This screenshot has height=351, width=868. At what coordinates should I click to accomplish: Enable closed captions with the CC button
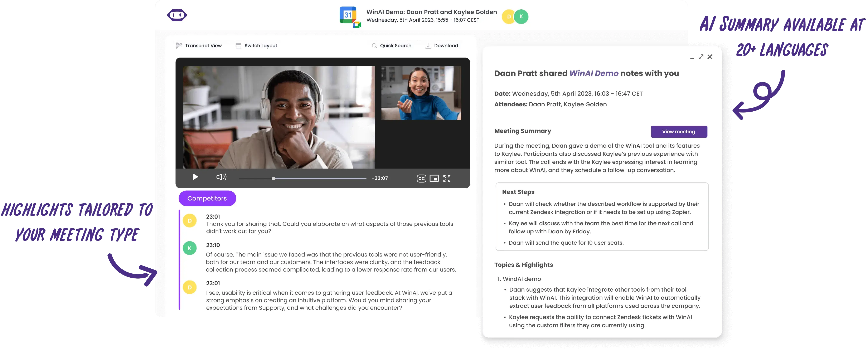point(421,178)
